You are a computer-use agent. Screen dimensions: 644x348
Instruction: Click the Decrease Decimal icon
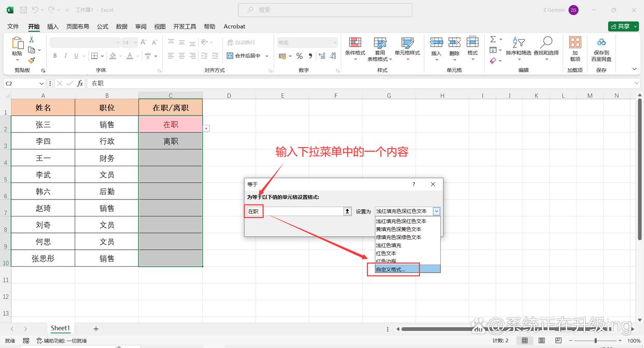pyautogui.click(x=333, y=56)
